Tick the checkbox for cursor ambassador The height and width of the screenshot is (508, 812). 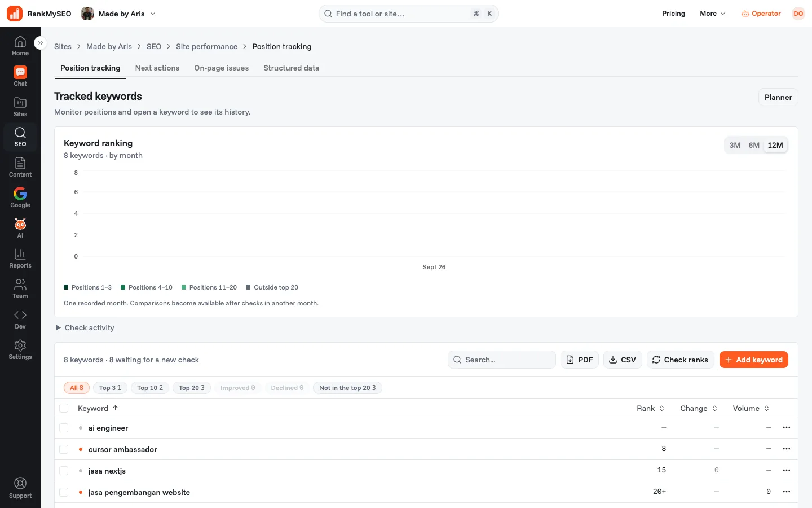point(64,449)
